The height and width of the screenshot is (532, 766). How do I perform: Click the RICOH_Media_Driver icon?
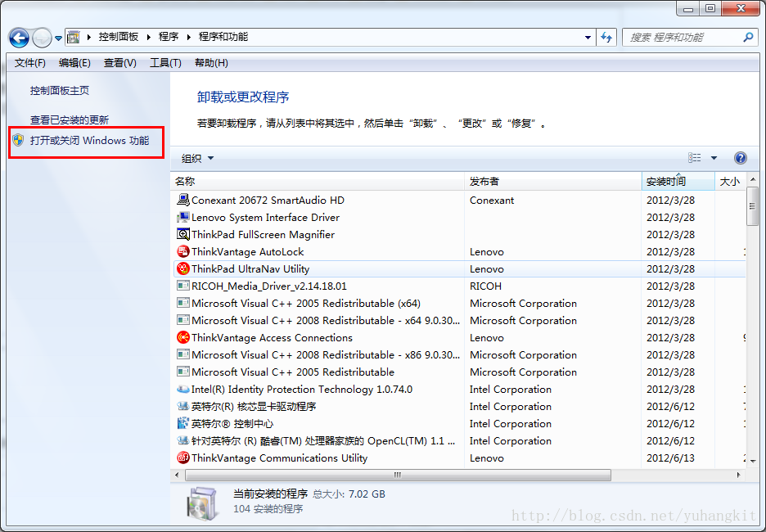182,286
